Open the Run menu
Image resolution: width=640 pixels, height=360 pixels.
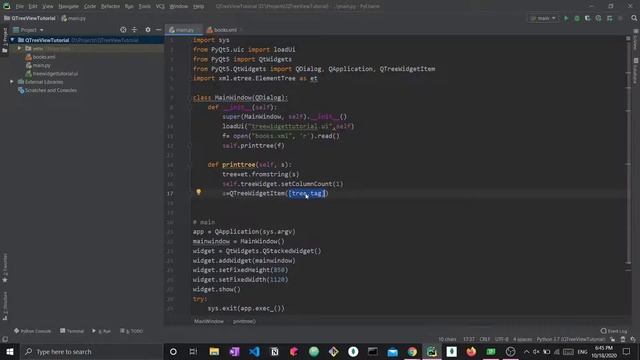[129, 6]
